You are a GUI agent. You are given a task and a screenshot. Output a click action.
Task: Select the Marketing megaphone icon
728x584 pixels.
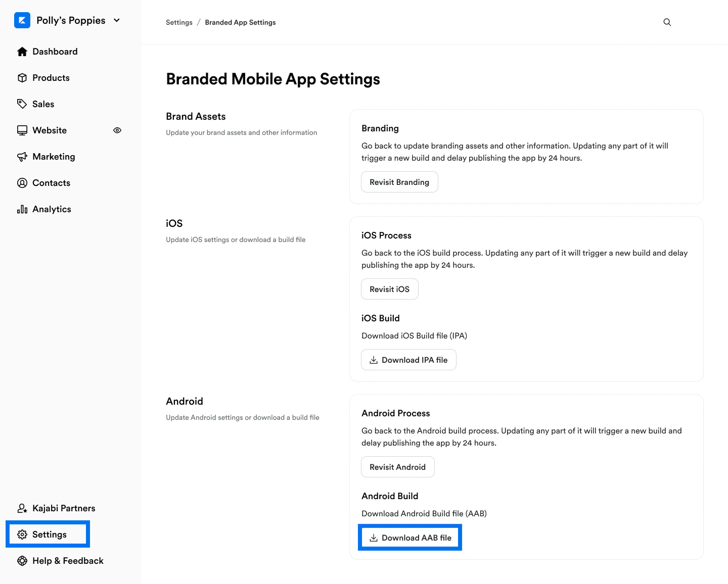[x=22, y=156]
